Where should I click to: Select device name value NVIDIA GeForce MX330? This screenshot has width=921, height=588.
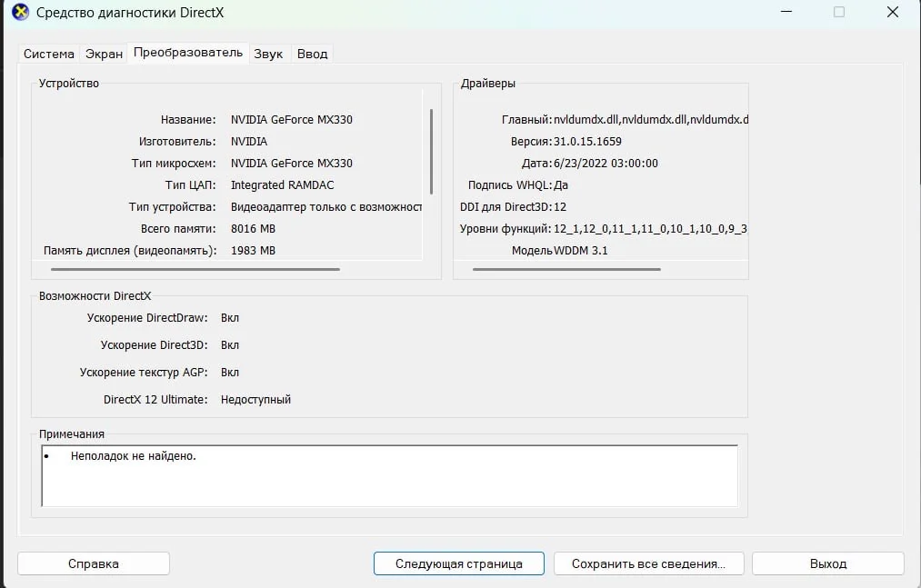291,119
